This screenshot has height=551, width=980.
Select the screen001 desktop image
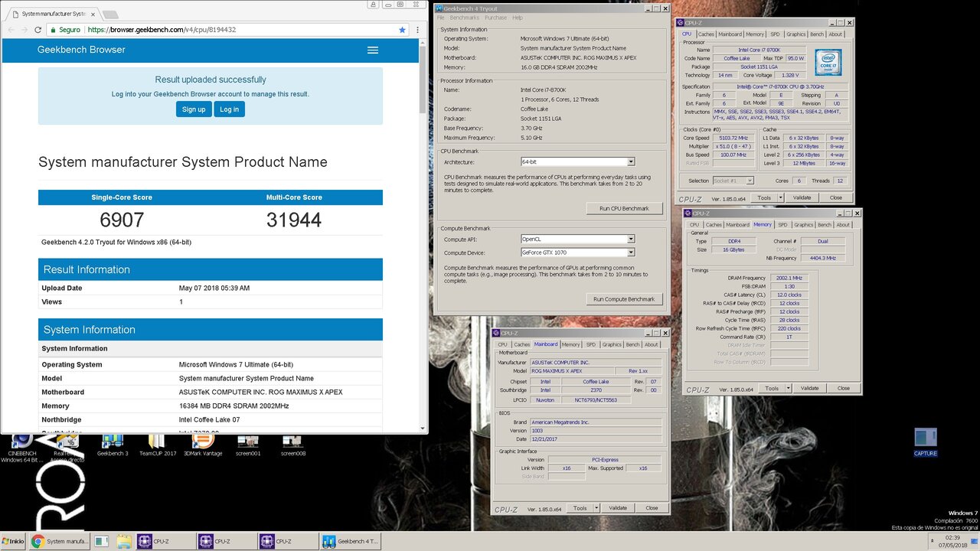pos(248,446)
